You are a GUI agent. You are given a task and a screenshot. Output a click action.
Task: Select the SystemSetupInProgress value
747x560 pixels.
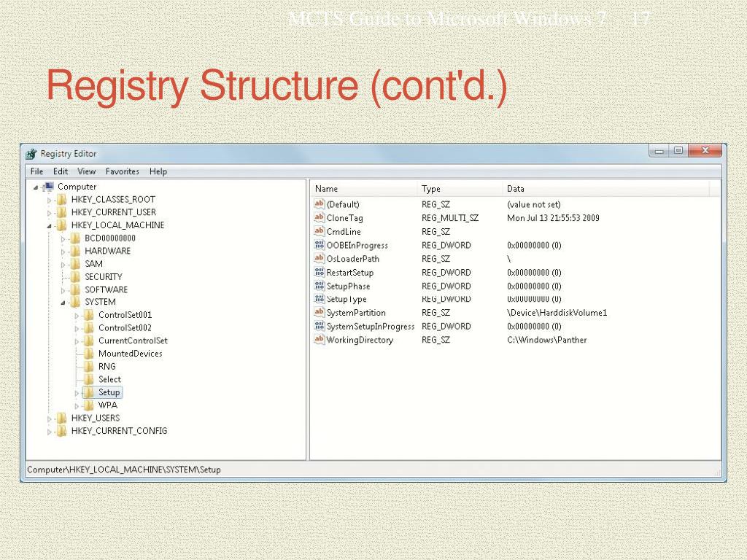click(x=371, y=326)
